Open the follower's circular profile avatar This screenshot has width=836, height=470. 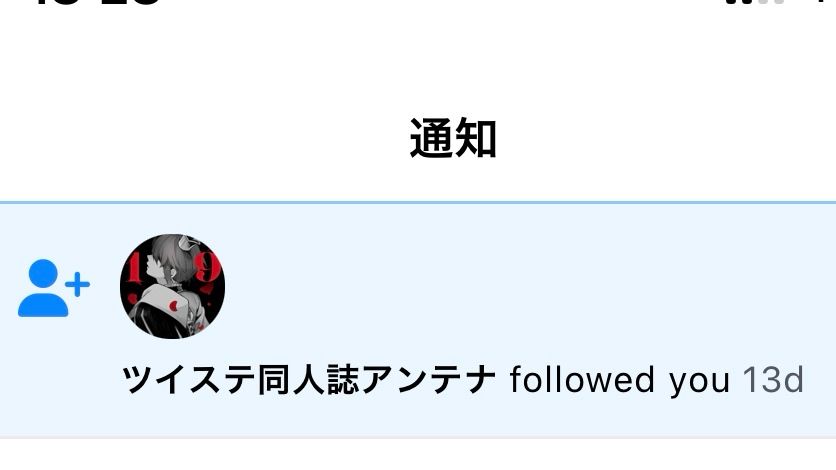[x=172, y=286]
